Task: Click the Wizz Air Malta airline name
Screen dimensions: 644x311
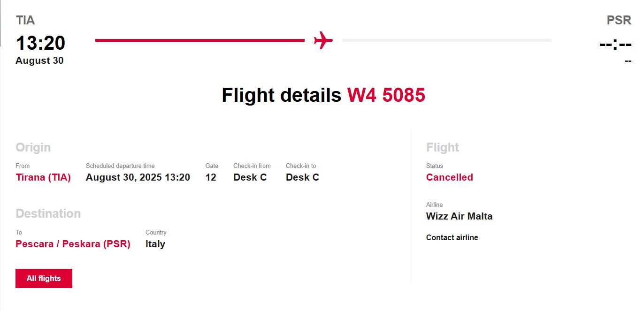Action: click(x=459, y=216)
